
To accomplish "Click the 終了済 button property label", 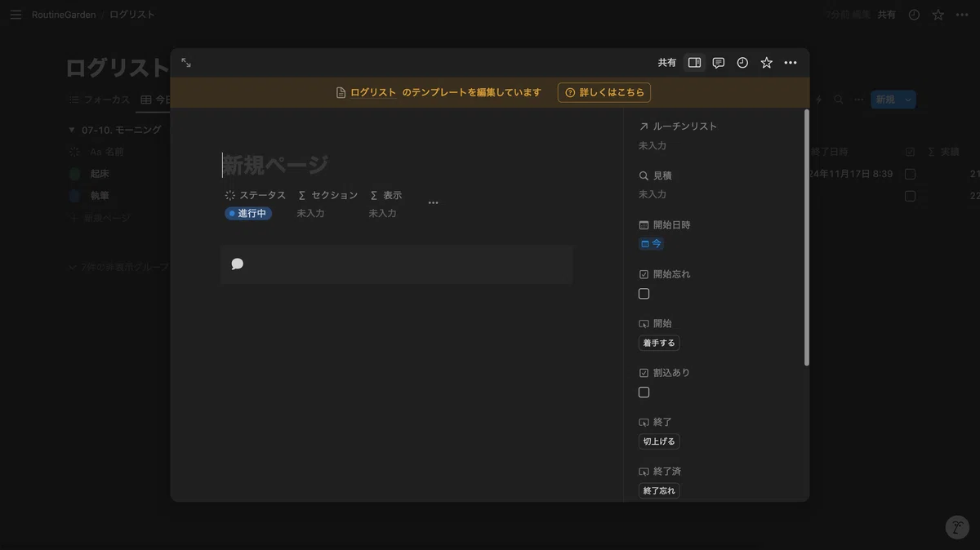I will tap(660, 472).
